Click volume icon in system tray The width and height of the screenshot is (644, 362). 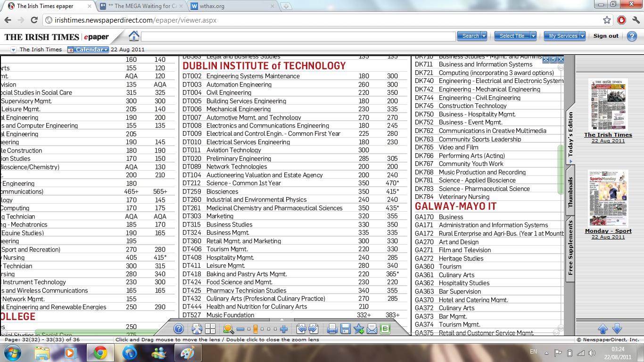(x=592, y=353)
